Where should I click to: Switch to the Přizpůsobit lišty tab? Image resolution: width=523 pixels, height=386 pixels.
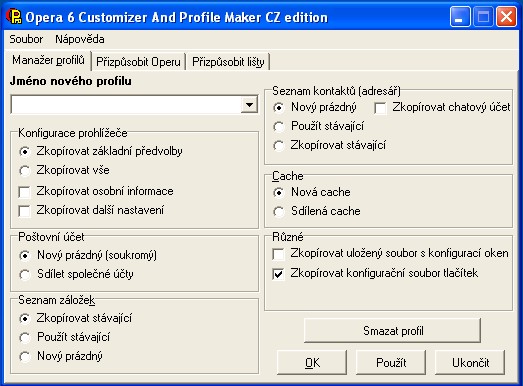click(x=228, y=62)
